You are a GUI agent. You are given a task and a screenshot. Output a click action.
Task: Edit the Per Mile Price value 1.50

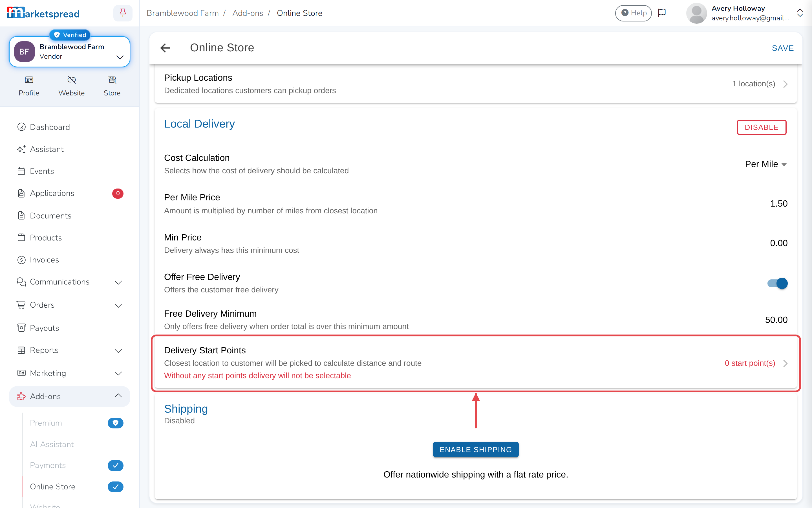click(778, 203)
